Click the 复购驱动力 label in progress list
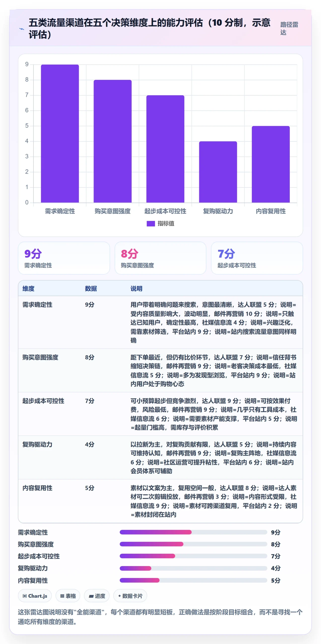321x644 pixels. (33, 568)
